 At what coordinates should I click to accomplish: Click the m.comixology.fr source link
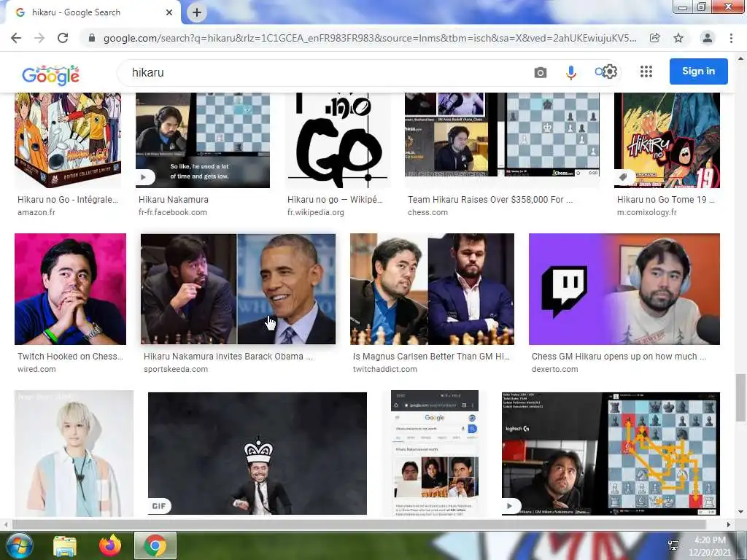point(647,212)
